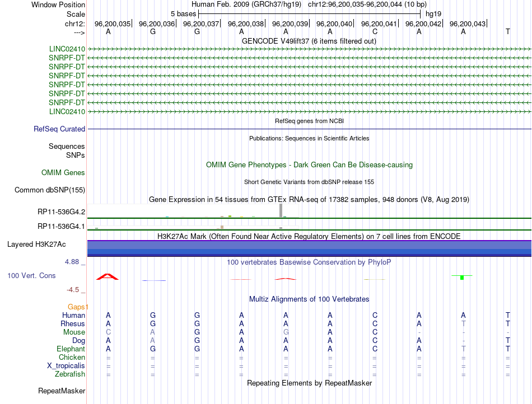Click the RP11-536G4.2 gene label
The height and width of the screenshot is (404, 532).
point(61,212)
